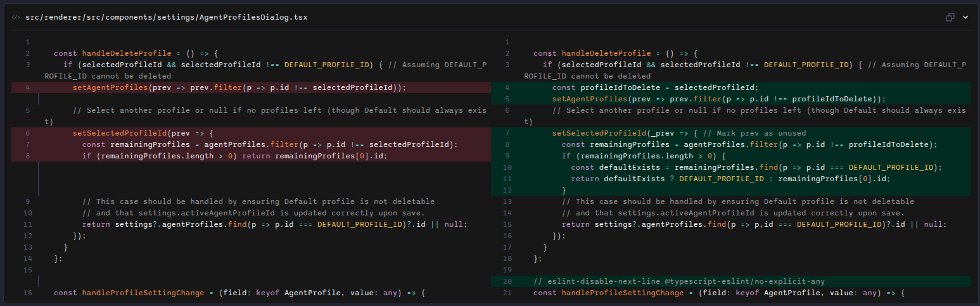Viewport: 980px width, 306px height.
Task: Click old-side line 3 'if (selectedProfileId &&' condition
Action: point(251,70)
